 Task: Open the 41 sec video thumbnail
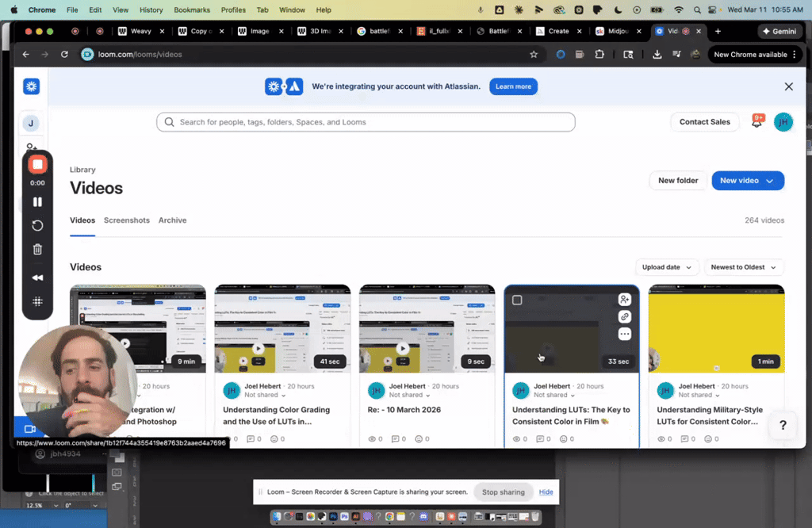coord(282,329)
